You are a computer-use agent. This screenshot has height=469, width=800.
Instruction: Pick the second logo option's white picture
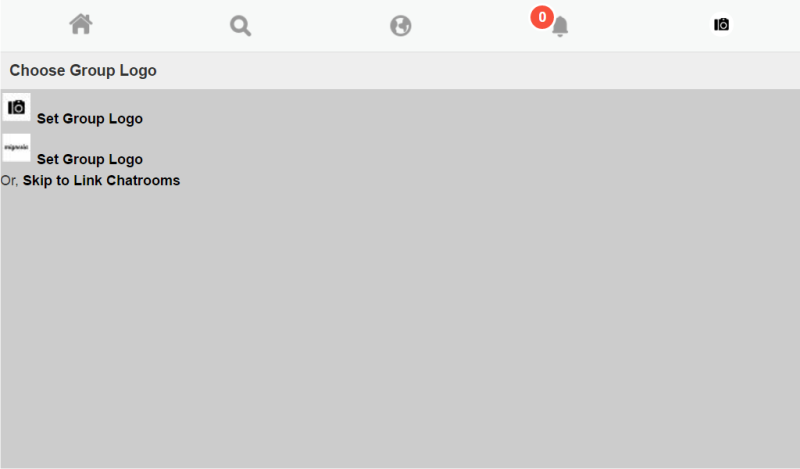pyautogui.click(x=16, y=148)
